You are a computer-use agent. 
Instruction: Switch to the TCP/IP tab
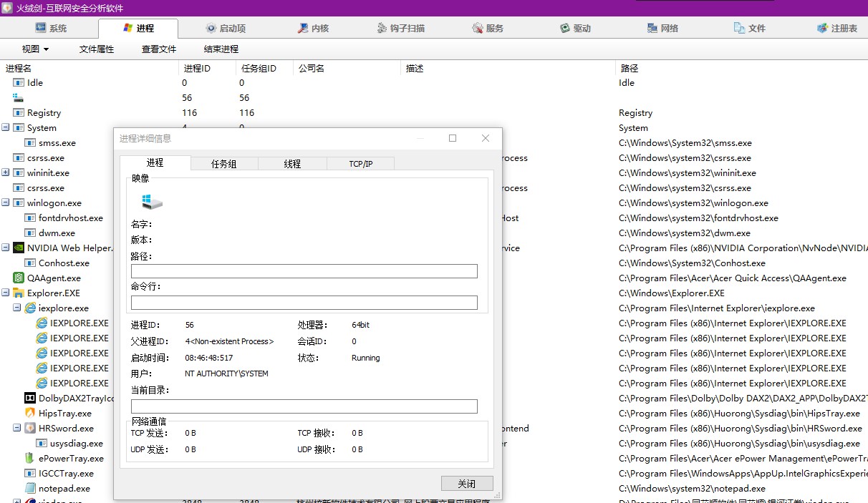pos(360,164)
